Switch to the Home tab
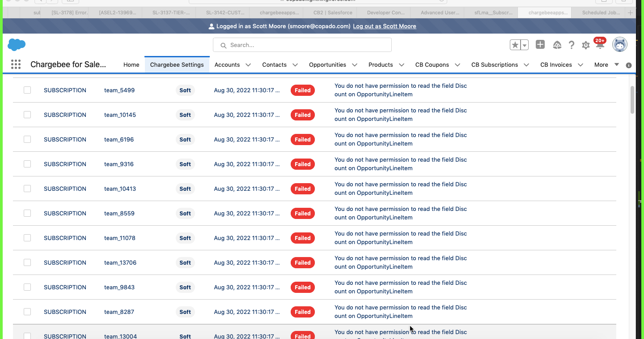Viewport: 644px width, 339px height. click(131, 64)
